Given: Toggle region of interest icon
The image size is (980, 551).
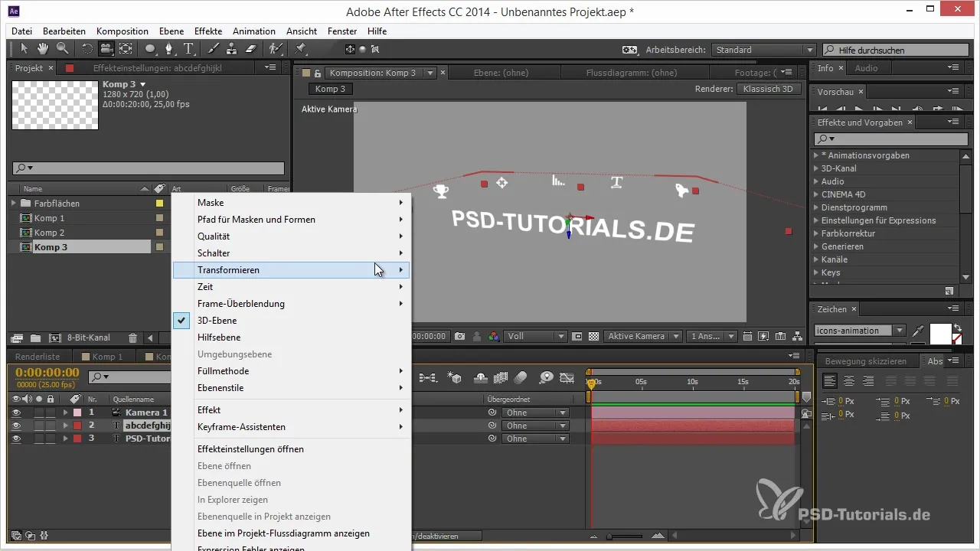Looking at the screenshot, I should pos(577,336).
